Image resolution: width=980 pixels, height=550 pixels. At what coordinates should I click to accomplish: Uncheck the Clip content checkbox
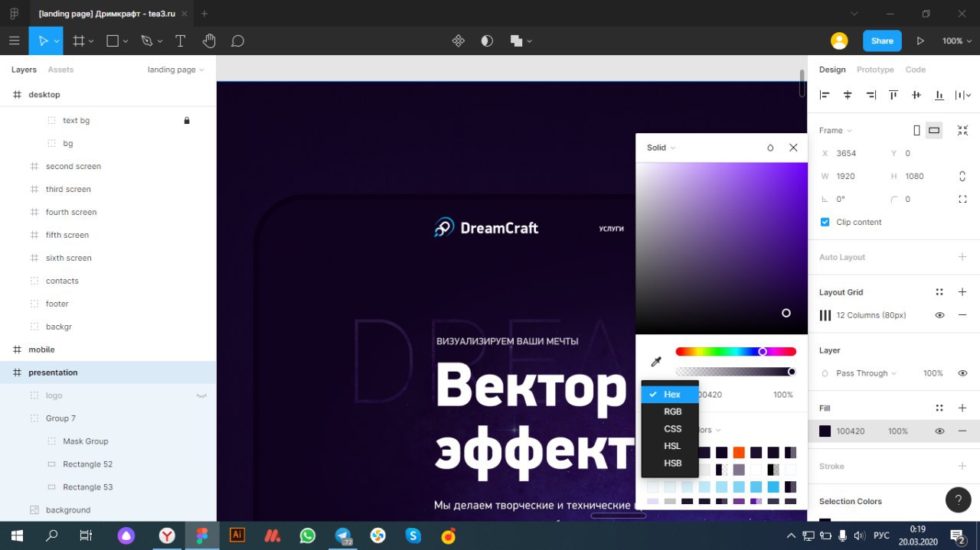point(825,222)
